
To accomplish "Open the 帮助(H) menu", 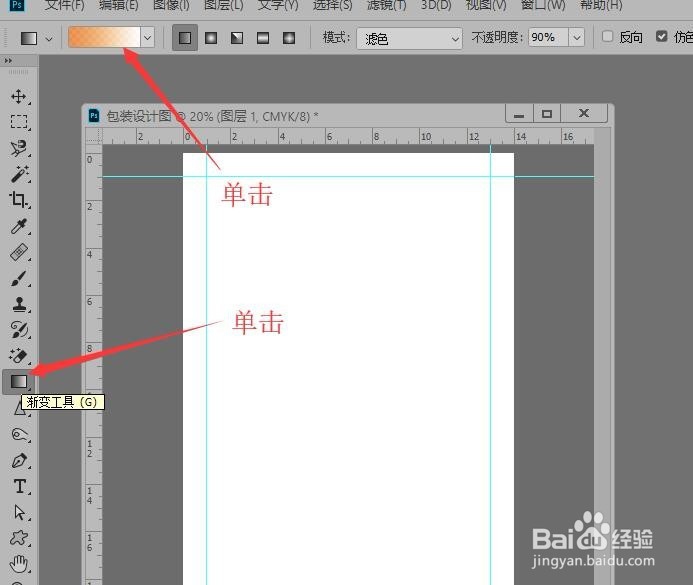I will (x=601, y=5).
